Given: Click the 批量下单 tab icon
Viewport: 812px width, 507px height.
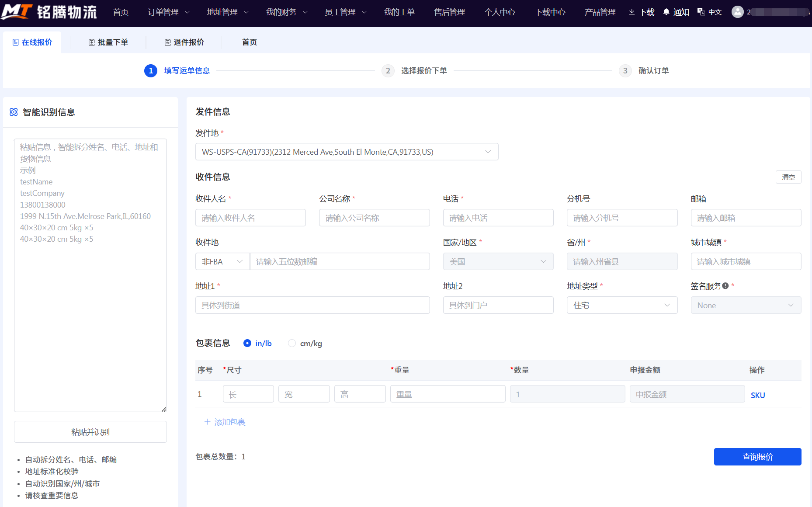Looking at the screenshot, I should pos(91,42).
